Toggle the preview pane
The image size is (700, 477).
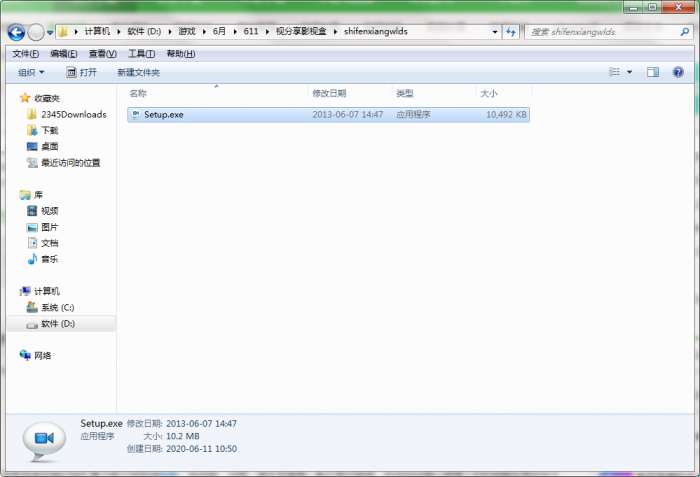click(x=653, y=72)
